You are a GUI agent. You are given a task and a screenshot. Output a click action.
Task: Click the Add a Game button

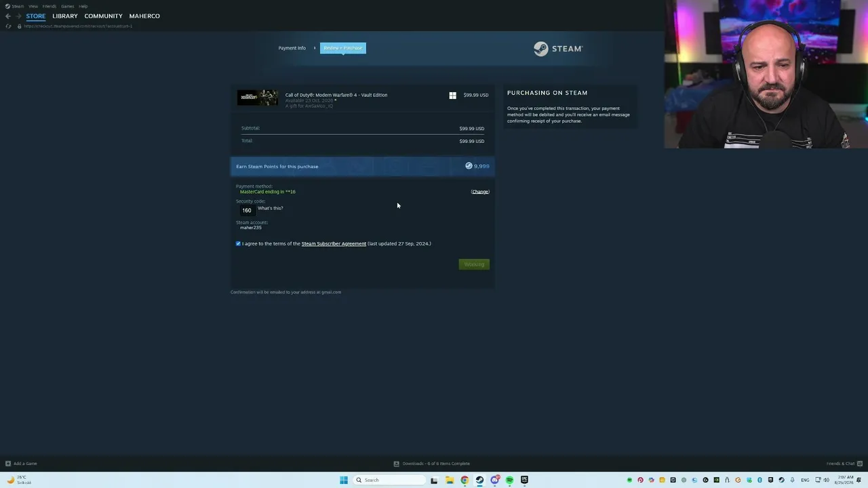[21, 464]
